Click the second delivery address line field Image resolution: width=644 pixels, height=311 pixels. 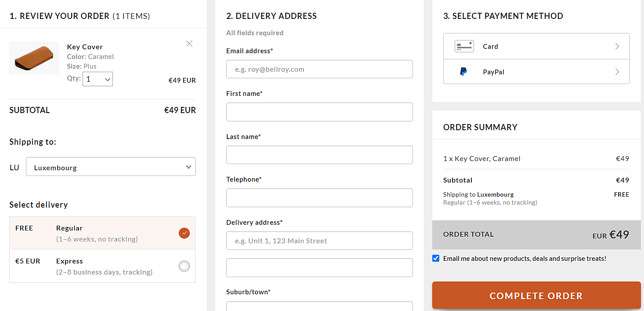click(x=319, y=267)
